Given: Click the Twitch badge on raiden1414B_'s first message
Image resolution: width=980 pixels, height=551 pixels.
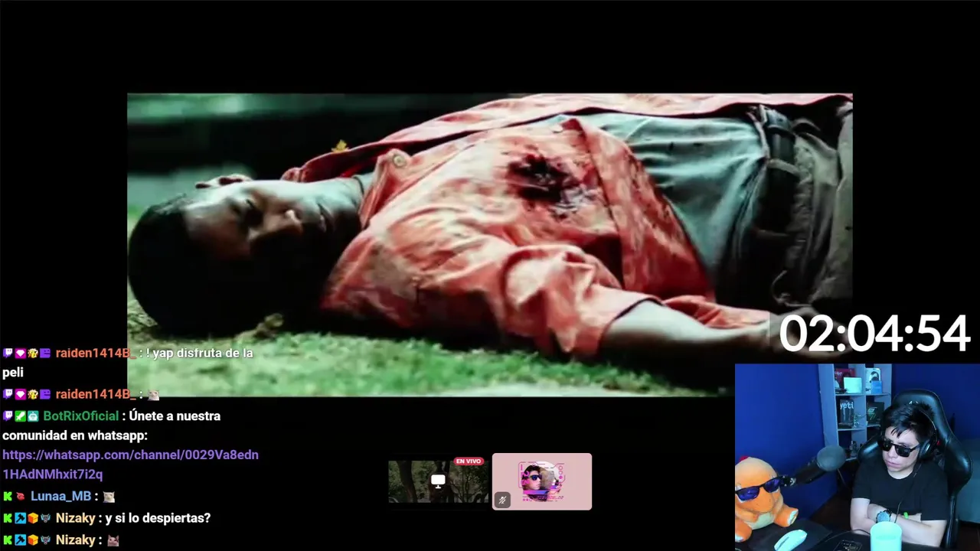Looking at the screenshot, I should (8, 354).
